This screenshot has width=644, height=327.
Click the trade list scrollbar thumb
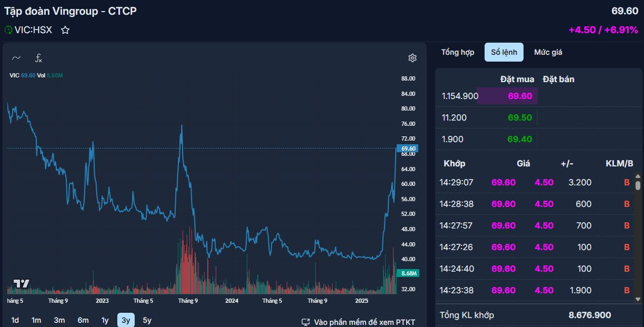(x=638, y=185)
